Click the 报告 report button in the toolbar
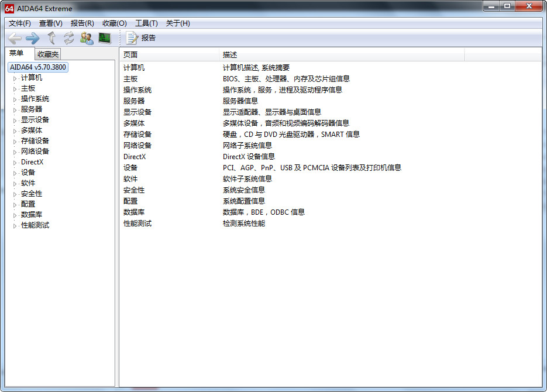The width and height of the screenshot is (547, 392). click(141, 37)
